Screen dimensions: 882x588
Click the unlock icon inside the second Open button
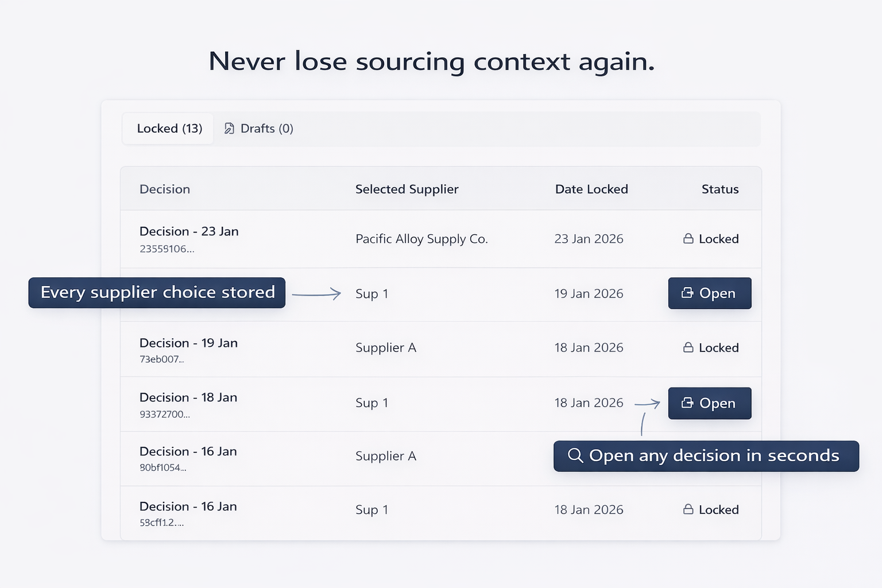tap(687, 403)
